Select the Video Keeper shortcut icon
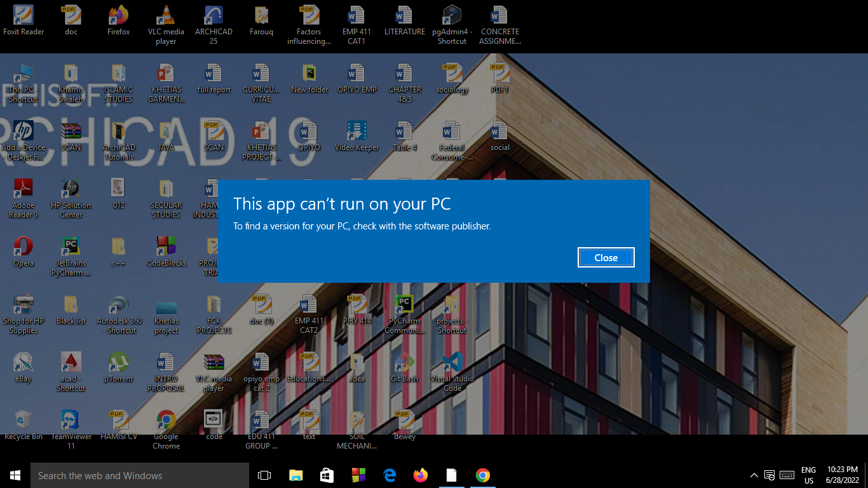 pos(356,137)
